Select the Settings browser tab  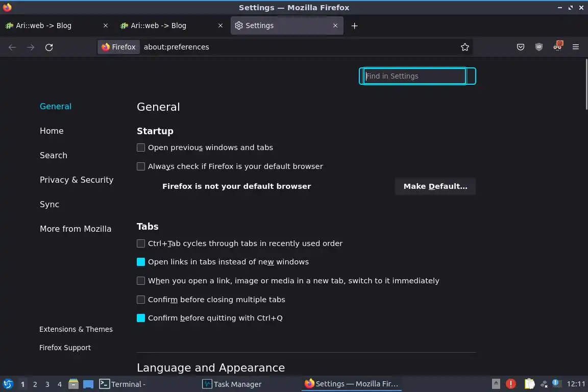pos(287,26)
